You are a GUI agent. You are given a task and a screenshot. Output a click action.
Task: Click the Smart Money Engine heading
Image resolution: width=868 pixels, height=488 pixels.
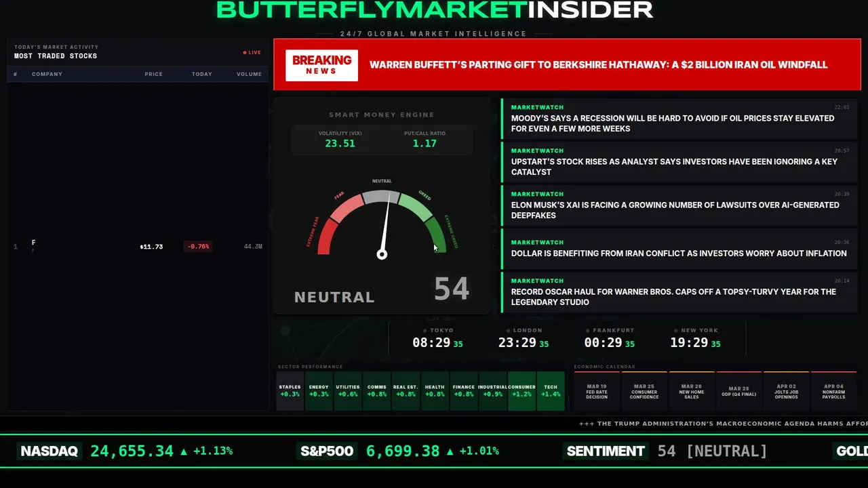pos(382,115)
